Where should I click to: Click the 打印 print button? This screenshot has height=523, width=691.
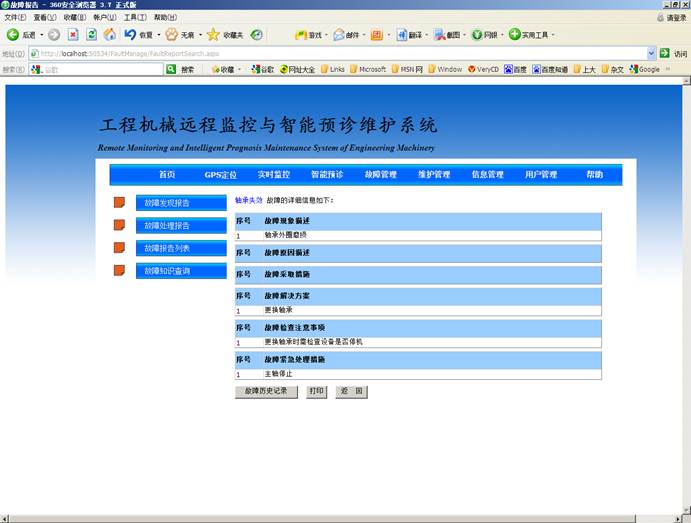316,392
